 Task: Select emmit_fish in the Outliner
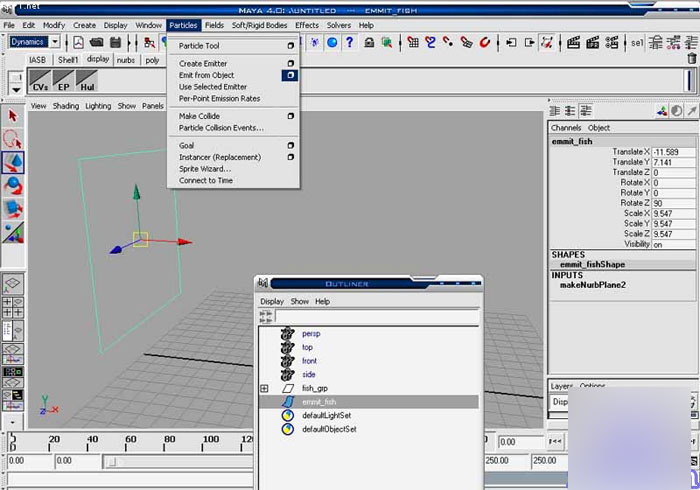[x=368, y=402]
